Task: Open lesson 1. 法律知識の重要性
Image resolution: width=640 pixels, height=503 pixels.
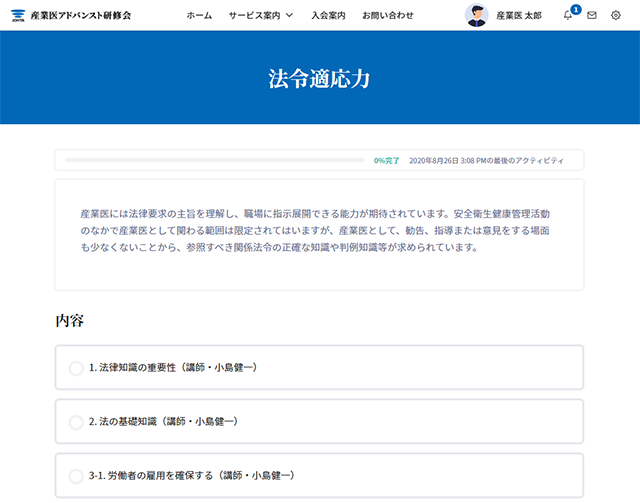Action: click(173, 368)
